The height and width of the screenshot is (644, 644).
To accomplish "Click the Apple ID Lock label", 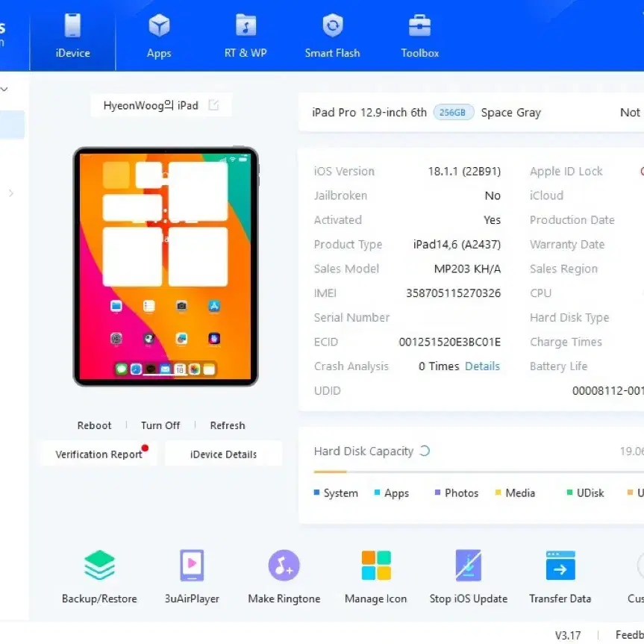I will tap(566, 172).
